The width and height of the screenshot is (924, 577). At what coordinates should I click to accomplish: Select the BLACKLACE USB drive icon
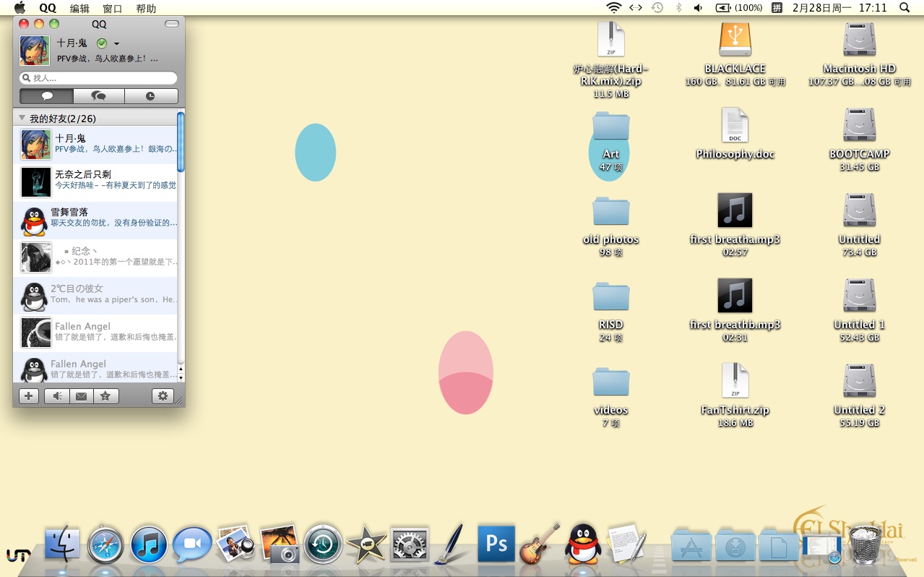735,40
